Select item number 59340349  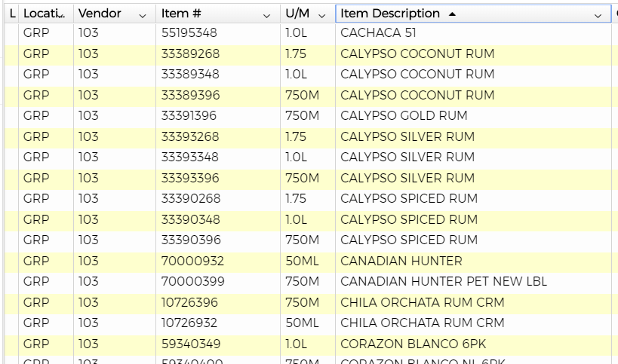click(x=191, y=343)
